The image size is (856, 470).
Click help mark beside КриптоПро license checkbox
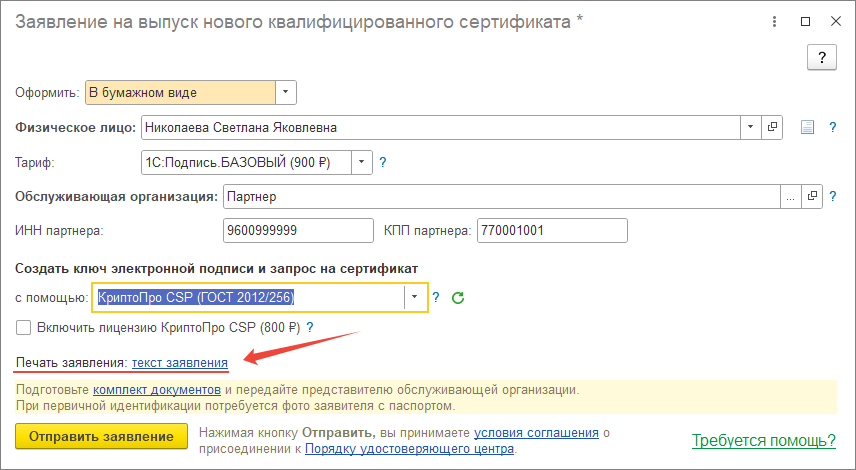(310, 327)
